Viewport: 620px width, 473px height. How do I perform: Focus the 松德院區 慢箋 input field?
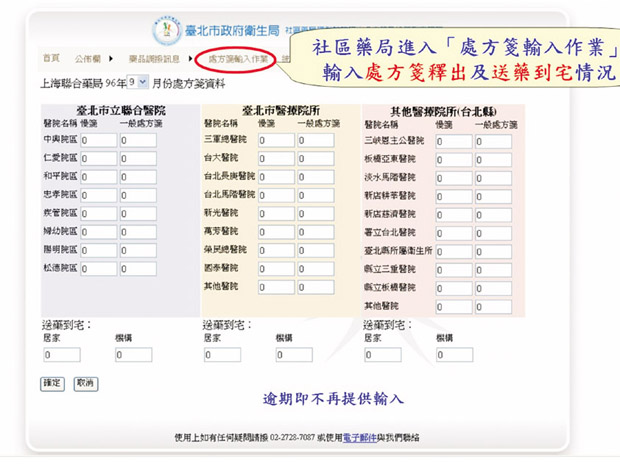(97, 269)
